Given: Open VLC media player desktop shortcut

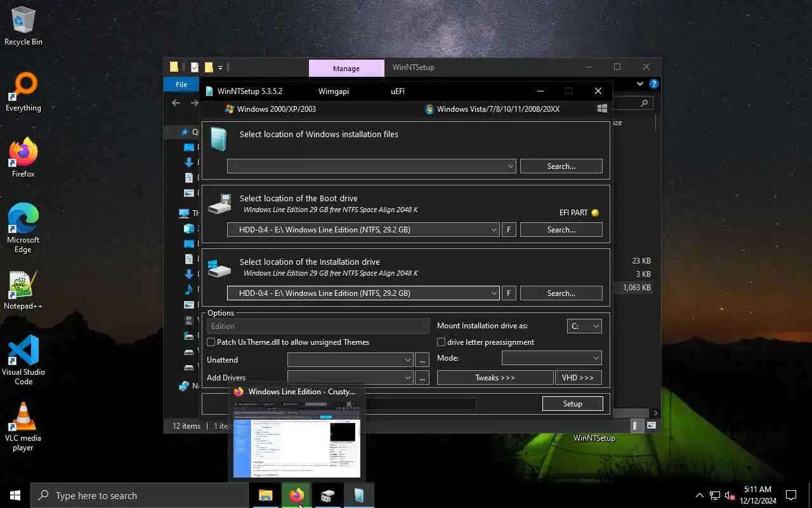Looking at the screenshot, I should point(23,427).
